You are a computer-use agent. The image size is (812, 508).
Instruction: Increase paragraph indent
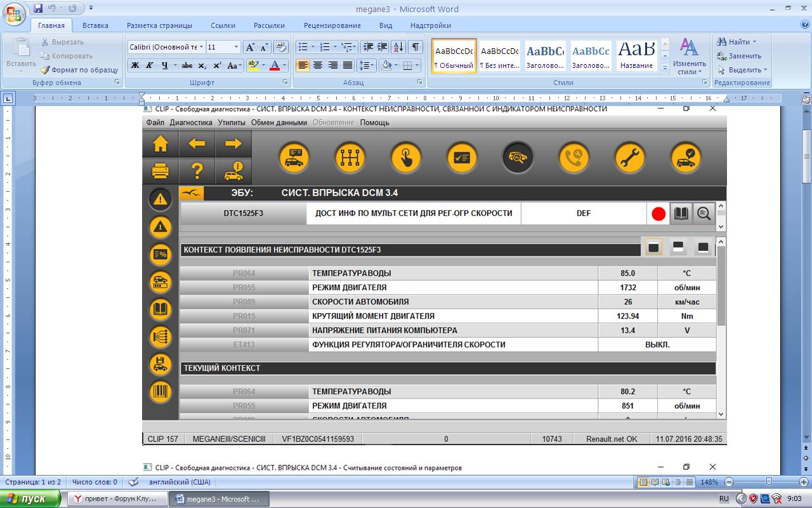click(383, 47)
